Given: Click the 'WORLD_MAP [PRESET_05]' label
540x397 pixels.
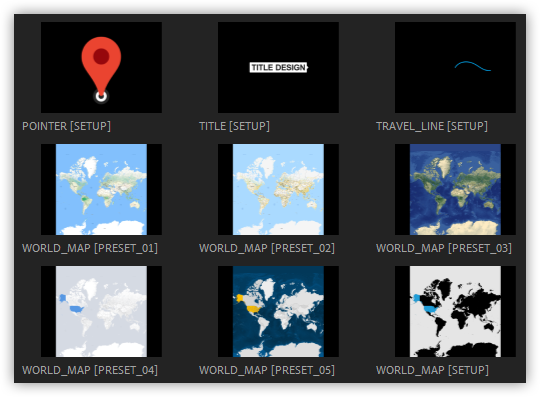Looking at the screenshot, I should coord(267,370).
